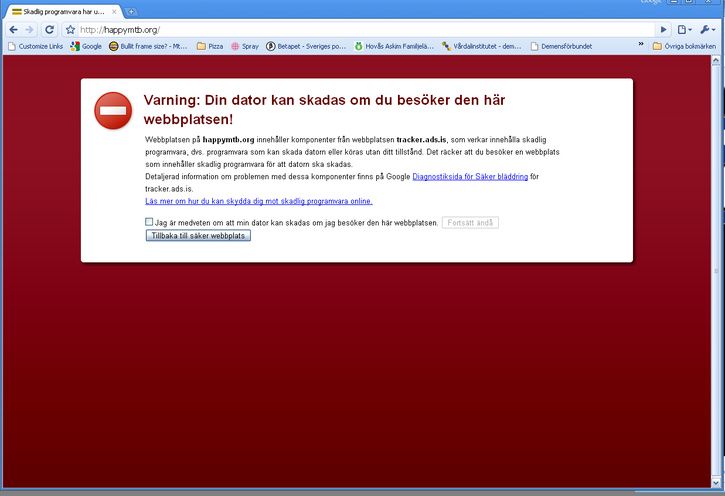
Task: Open Hovås Askim Familjelä bookmark
Action: click(x=394, y=46)
